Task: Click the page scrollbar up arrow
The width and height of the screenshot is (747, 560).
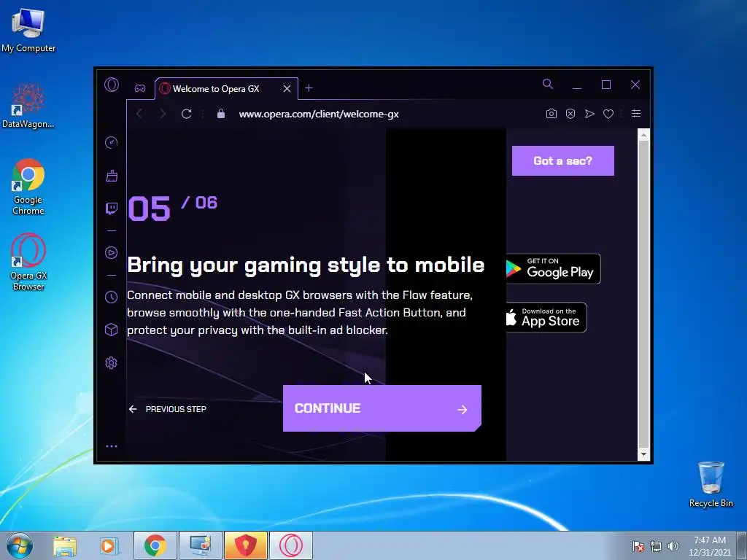Action: [643, 135]
